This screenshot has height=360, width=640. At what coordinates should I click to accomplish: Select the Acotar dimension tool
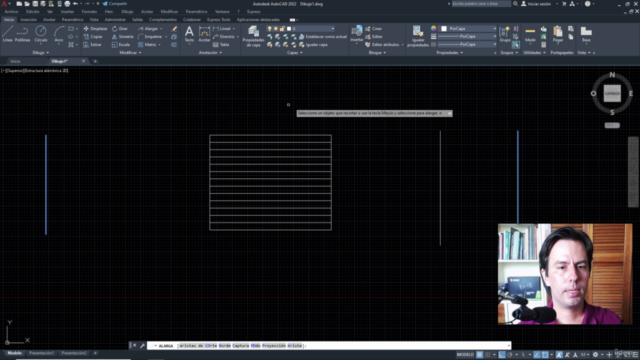click(204, 34)
